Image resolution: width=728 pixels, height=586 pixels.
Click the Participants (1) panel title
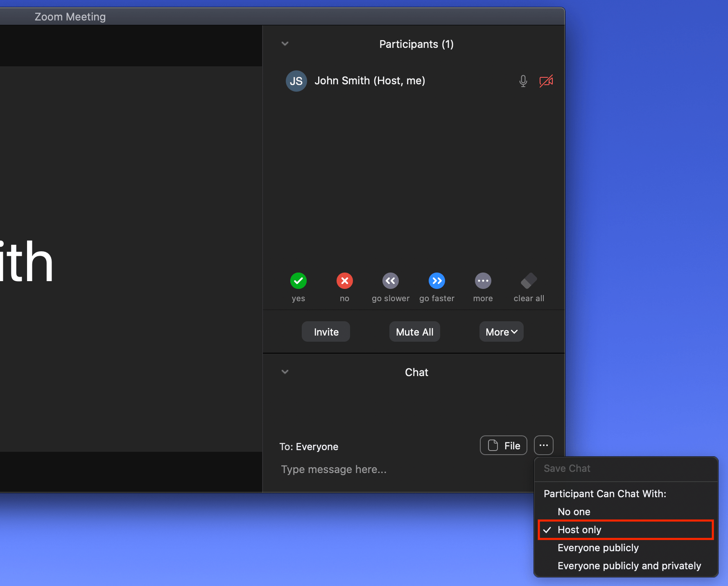click(x=416, y=44)
